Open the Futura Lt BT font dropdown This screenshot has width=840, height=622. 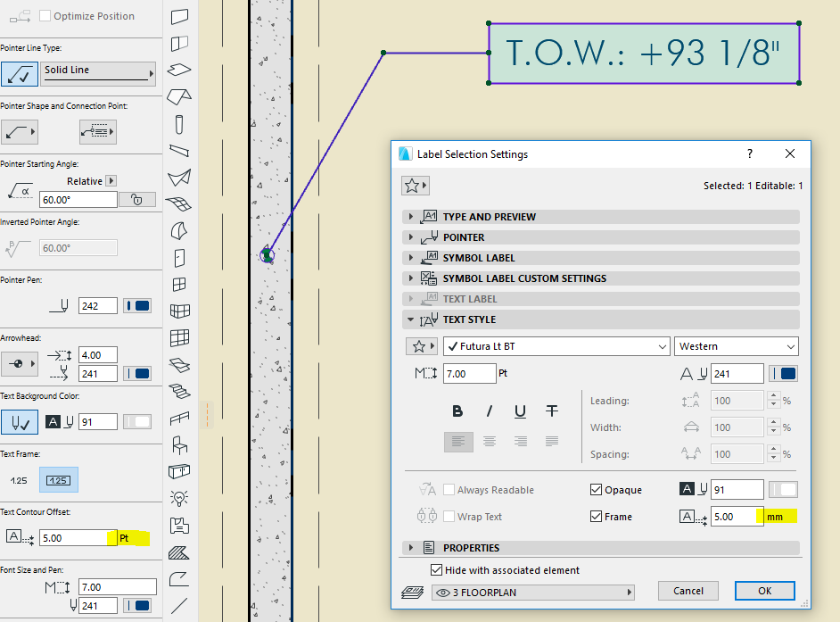[556, 346]
